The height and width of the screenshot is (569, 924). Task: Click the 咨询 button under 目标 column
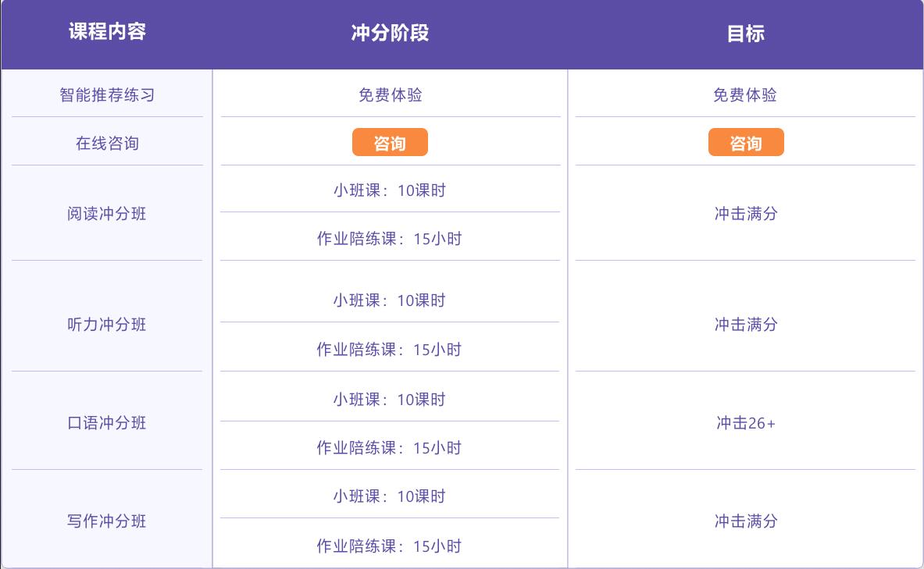[x=746, y=143]
